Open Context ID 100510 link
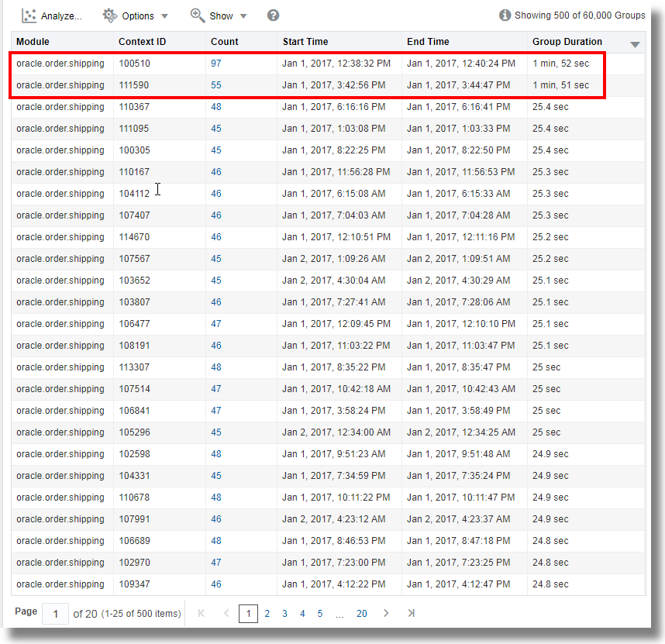The height and width of the screenshot is (644, 665). click(136, 64)
